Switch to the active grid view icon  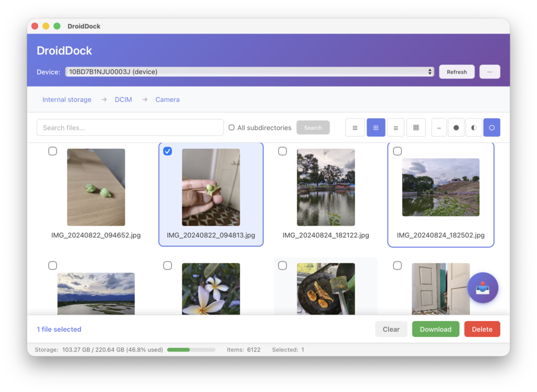[x=375, y=127]
